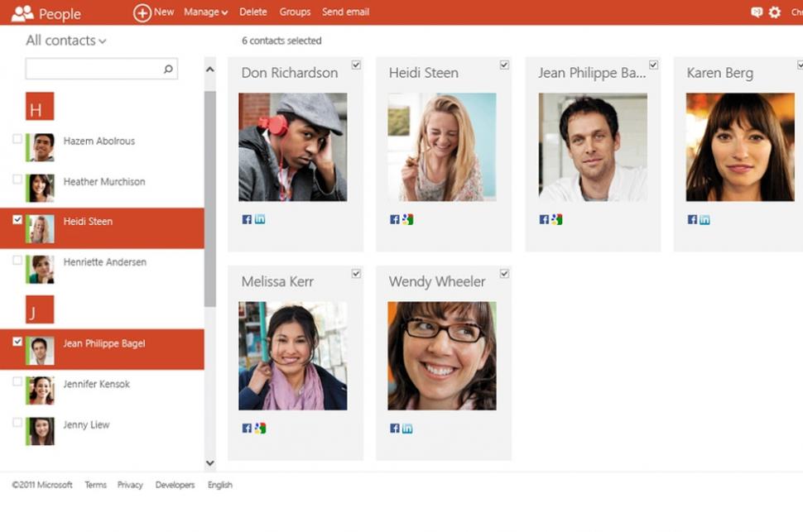This screenshot has width=803, height=532.
Task: Deselect Melissa Kerr card checkbox
Action: 356,274
